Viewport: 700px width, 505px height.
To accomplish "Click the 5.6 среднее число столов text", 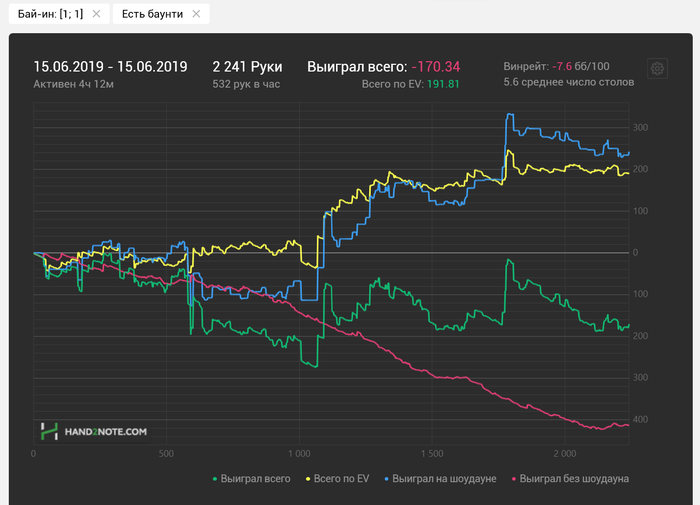I will 569,82.
